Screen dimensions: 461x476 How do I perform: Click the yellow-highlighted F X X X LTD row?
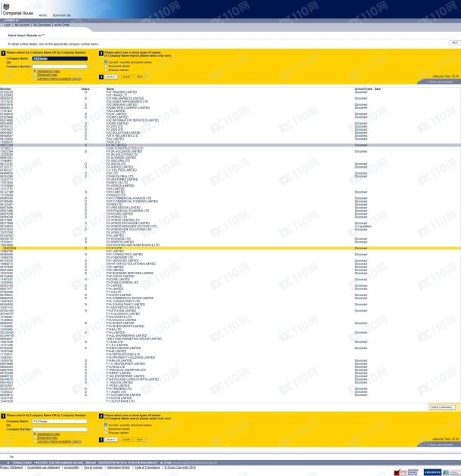point(230,248)
